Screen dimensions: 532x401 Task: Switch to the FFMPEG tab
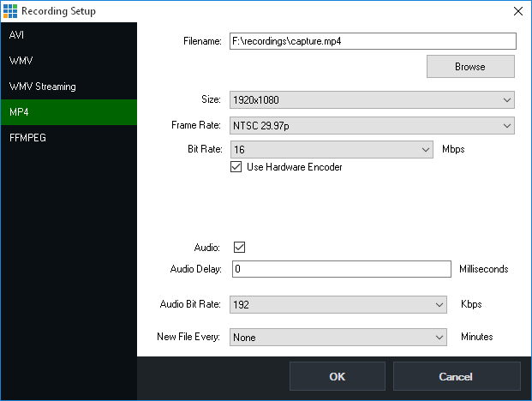coord(69,137)
